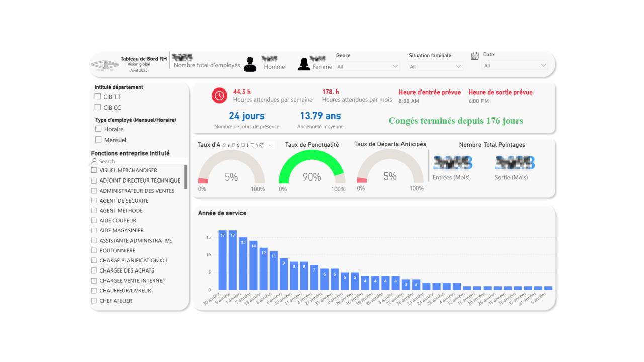The width and height of the screenshot is (644, 362).
Task: Click the 'Année de service' chart title
Action: point(222,213)
